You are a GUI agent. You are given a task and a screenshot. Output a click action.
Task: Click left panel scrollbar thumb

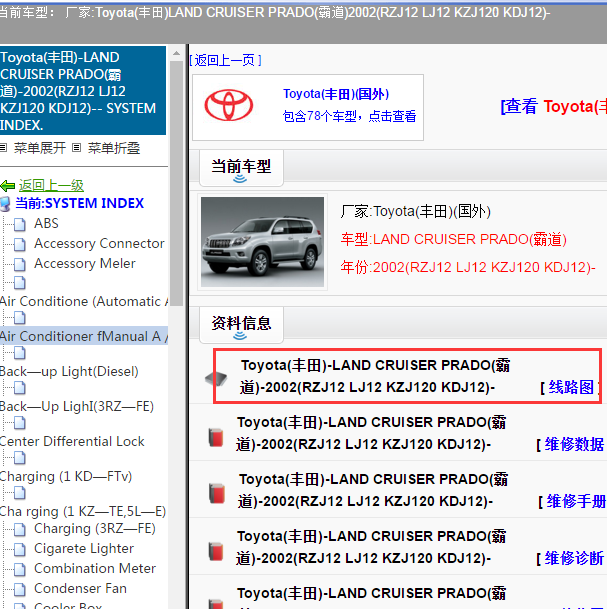coord(176,183)
